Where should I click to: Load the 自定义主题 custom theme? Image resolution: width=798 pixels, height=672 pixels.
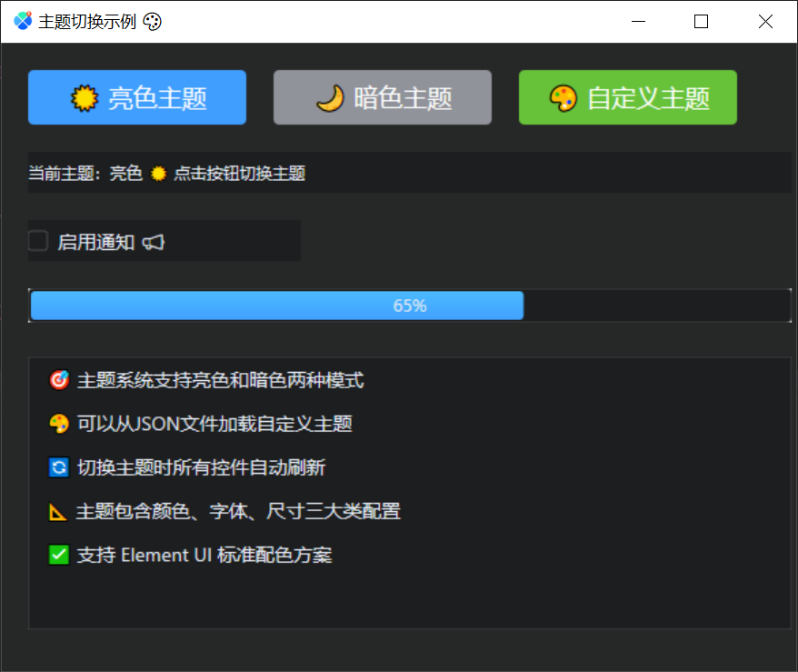[627, 97]
